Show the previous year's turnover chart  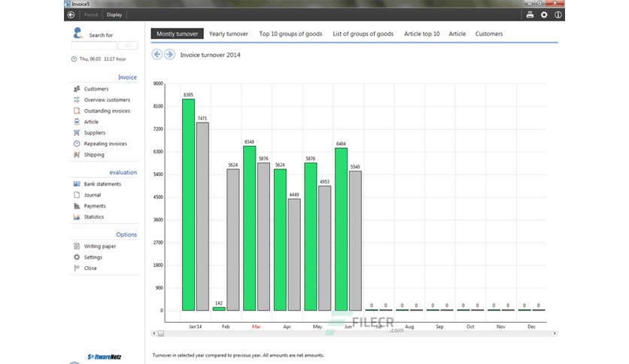[x=156, y=54]
